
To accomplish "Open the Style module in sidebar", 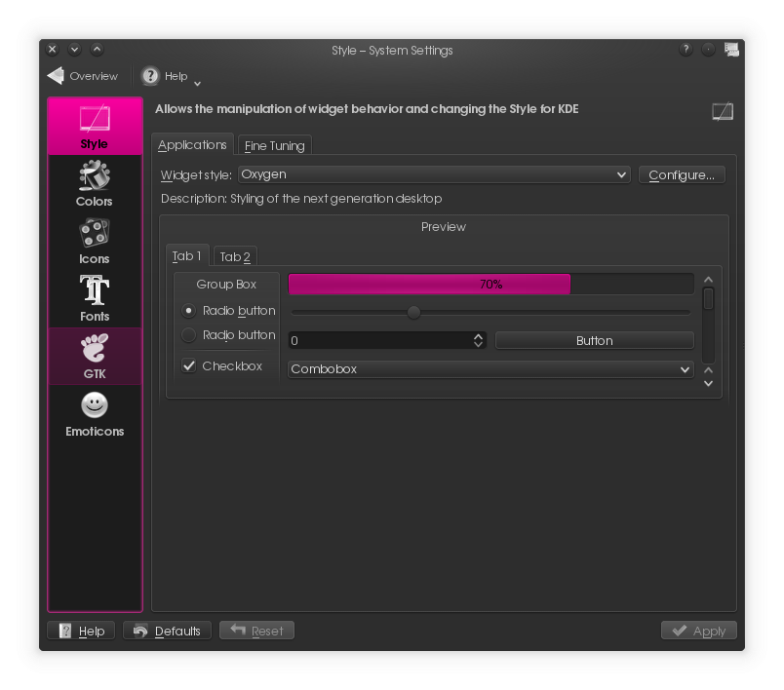I will pyautogui.click(x=95, y=127).
